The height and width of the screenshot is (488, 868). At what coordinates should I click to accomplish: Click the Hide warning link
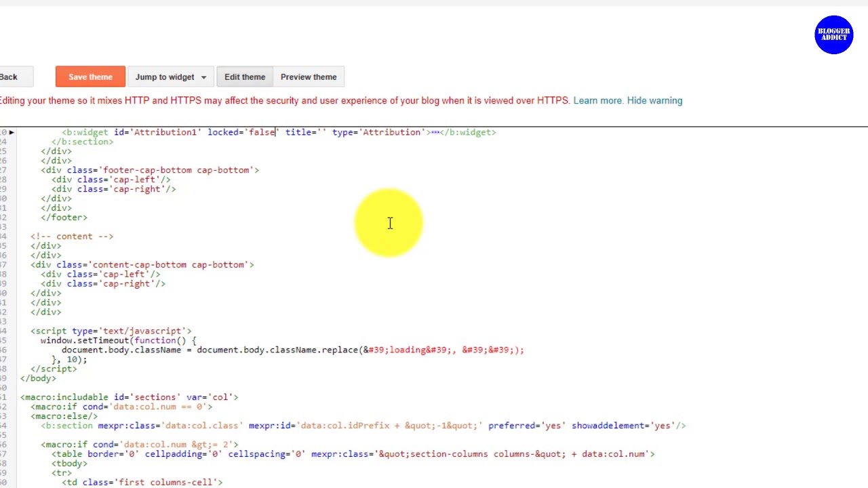(x=654, y=100)
